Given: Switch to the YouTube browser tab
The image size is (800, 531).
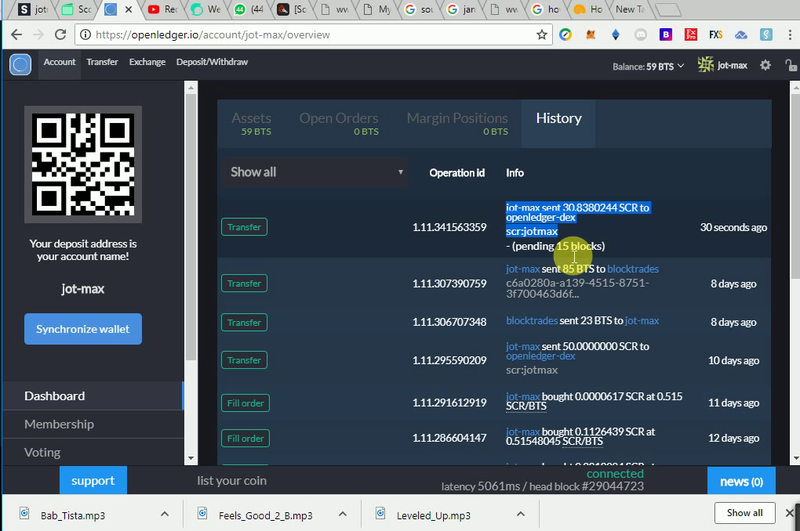Looking at the screenshot, I should pyautogui.click(x=162, y=9).
